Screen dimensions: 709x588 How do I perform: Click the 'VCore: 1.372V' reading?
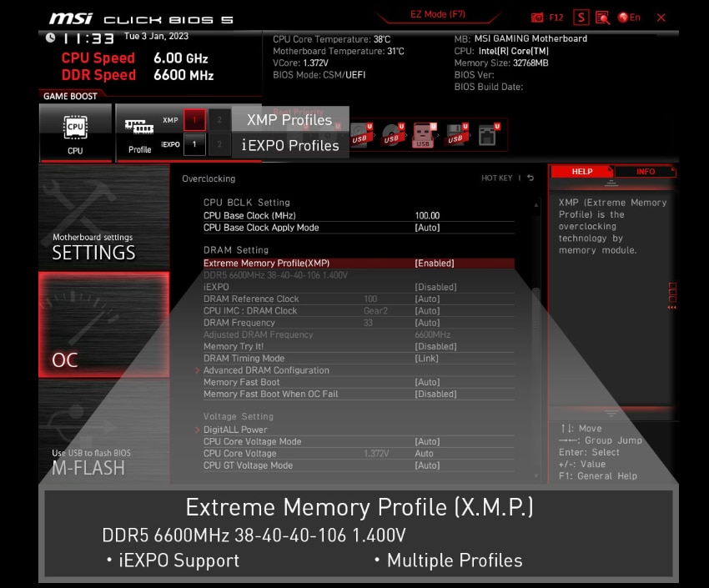[x=300, y=63]
